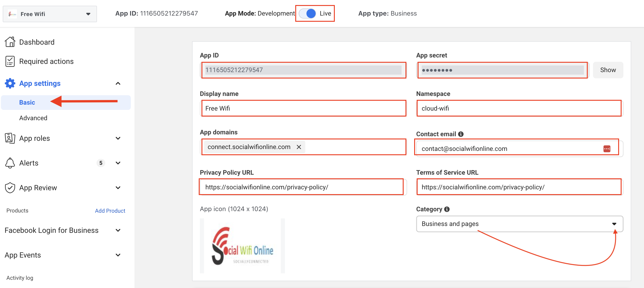This screenshot has width=644, height=288.
Task: Click the Social Wifi Online app icon image
Action: click(242, 246)
